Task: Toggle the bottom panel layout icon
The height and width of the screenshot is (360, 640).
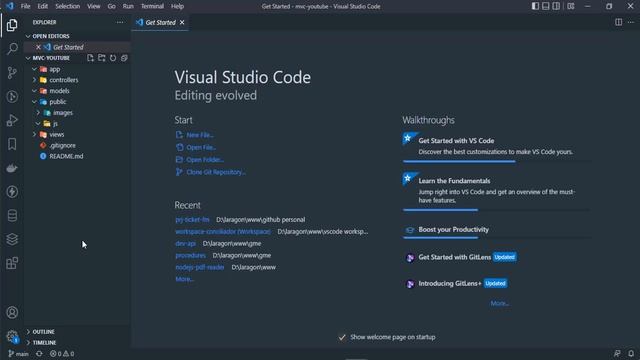Action: point(546,6)
